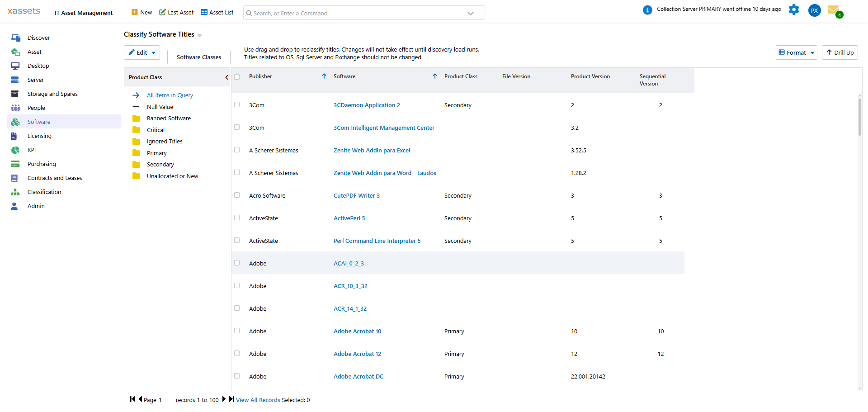Screen dimensions: 868x412
Task: Check the checkbox for the 3Com Intelligent Management Center row
Action: tap(237, 127)
